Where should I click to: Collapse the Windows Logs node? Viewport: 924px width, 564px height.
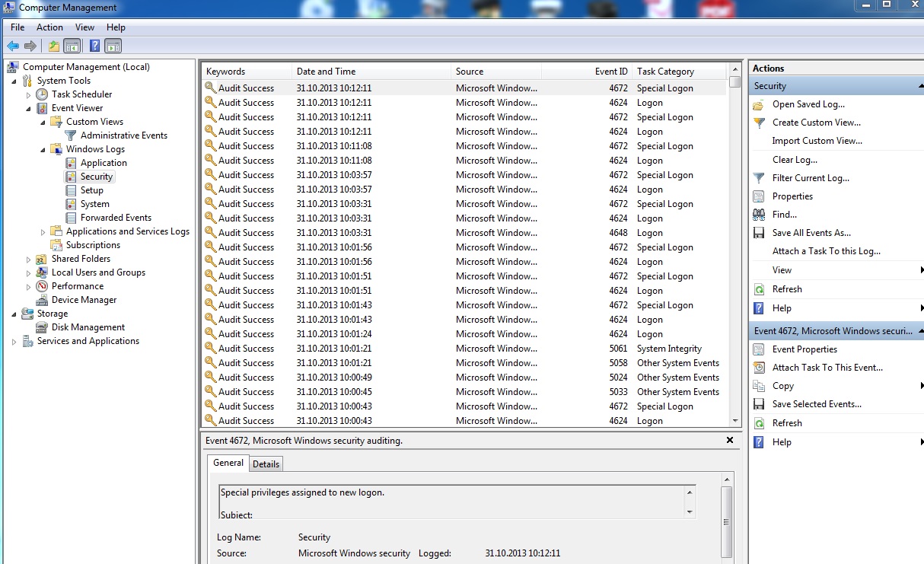pyautogui.click(x=43, y=149)
